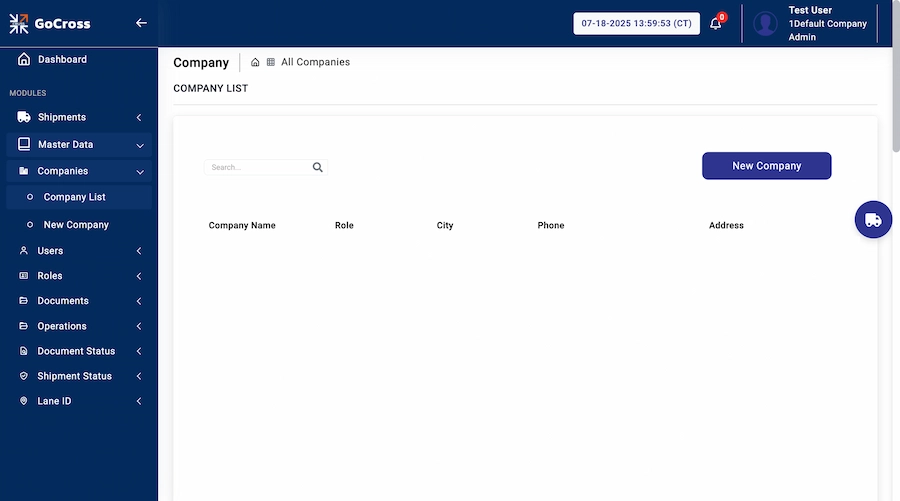Click the GoCross logo icon
This screenshot has width=900, height=501.
pos(19,23)
